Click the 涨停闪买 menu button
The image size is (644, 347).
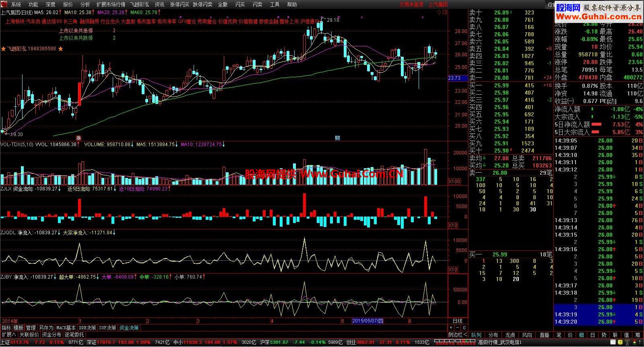180,4
